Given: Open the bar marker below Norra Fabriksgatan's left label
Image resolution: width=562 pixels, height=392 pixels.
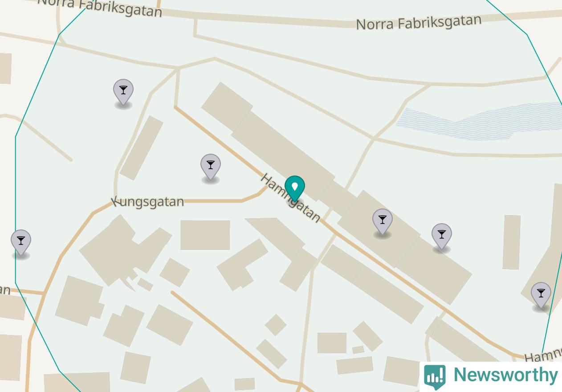Looking at the screenshot, I should pos(123,92).
